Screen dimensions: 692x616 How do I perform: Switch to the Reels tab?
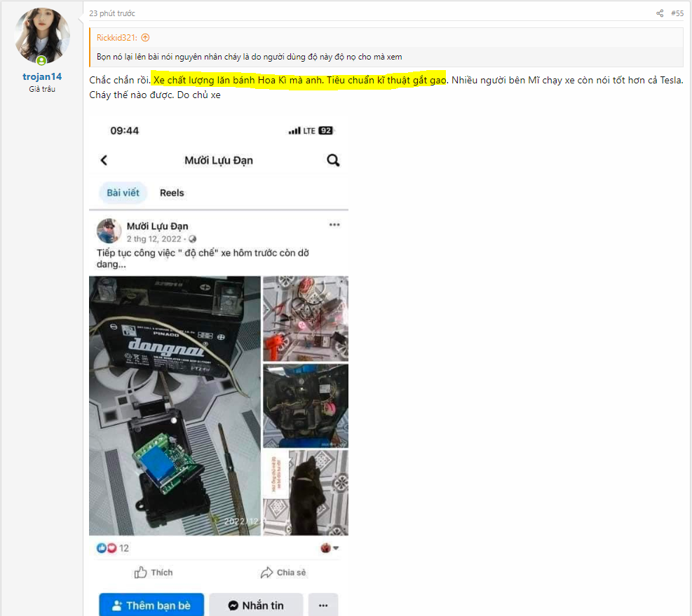pyautogui.click(x=172, y=193)
